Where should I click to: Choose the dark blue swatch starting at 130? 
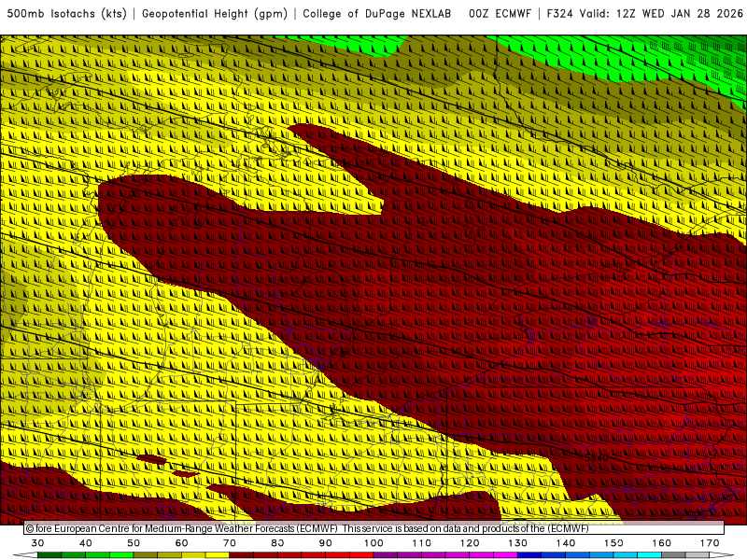coord(529,555)
